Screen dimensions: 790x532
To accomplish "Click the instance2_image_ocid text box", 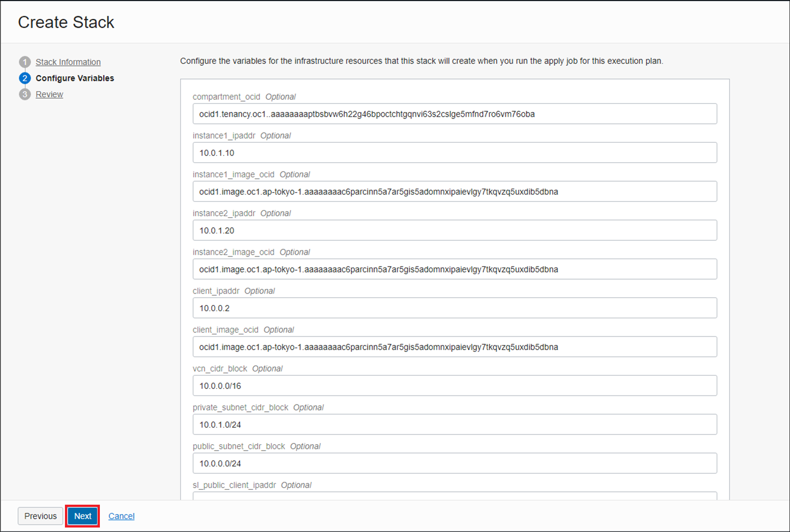I will coord(454,269).
